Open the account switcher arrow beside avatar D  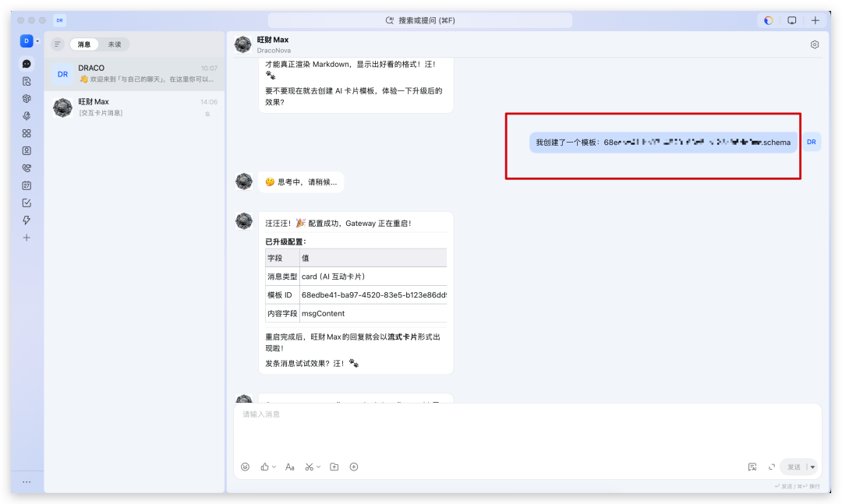point(37,41)
